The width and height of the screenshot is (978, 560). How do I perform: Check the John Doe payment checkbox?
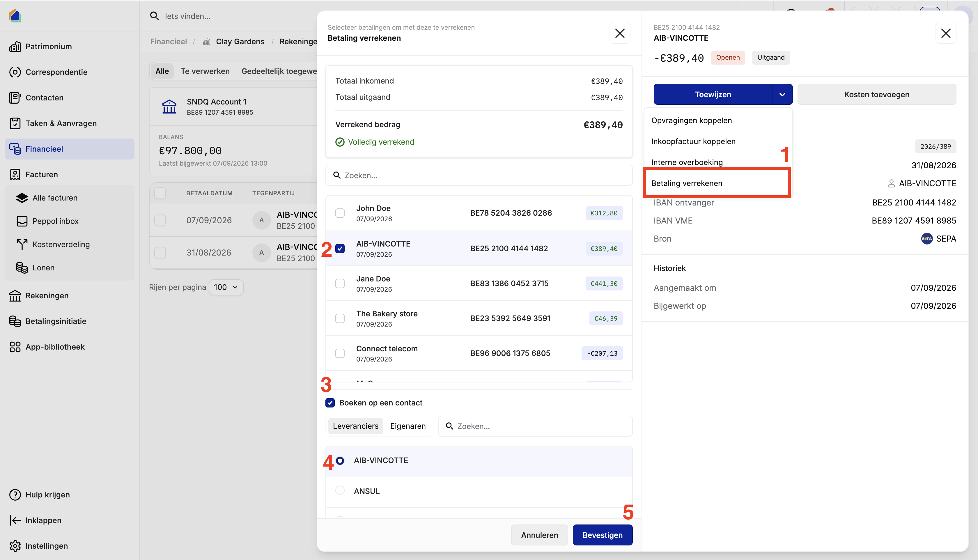pyautogui.click(x=340, y=213)
